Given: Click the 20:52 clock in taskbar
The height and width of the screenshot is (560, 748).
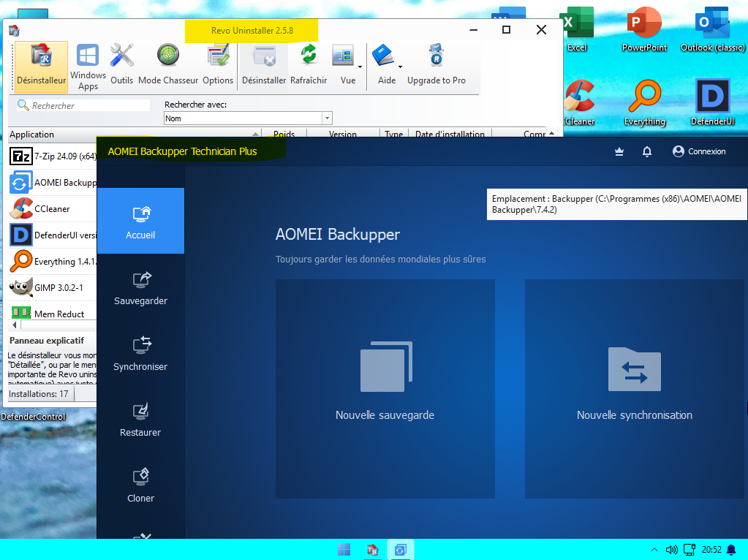Looking at the screenshot, I should point(711,550).
